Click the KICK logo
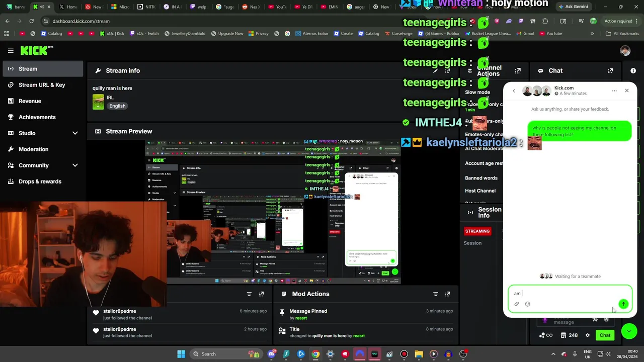Viewport: 644px width, 362px height. tap(37, 50)
